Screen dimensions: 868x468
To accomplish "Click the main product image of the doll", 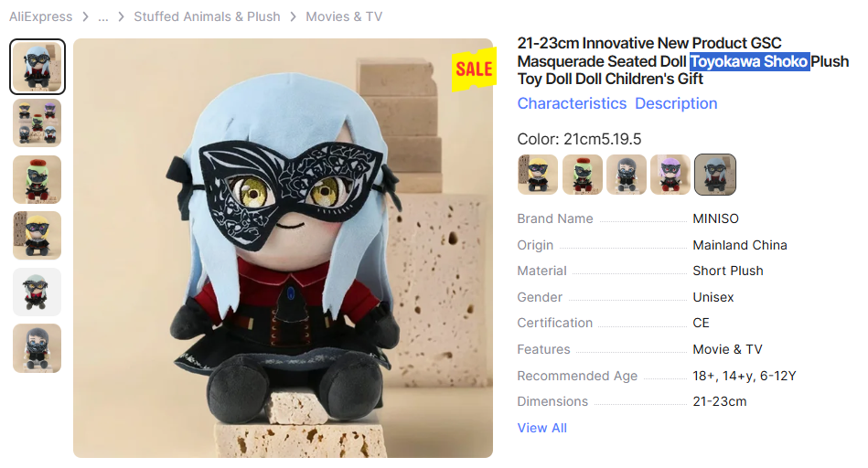I will [283, 248].
